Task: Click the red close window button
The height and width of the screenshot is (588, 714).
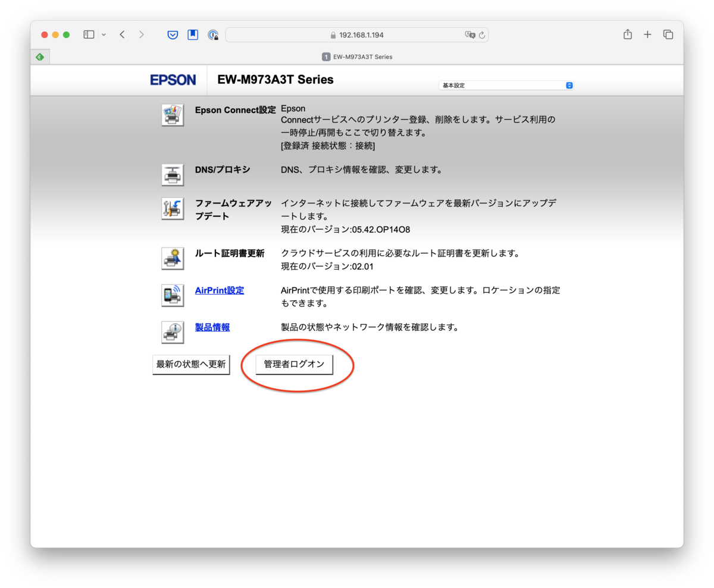Action: pos(45,35)
